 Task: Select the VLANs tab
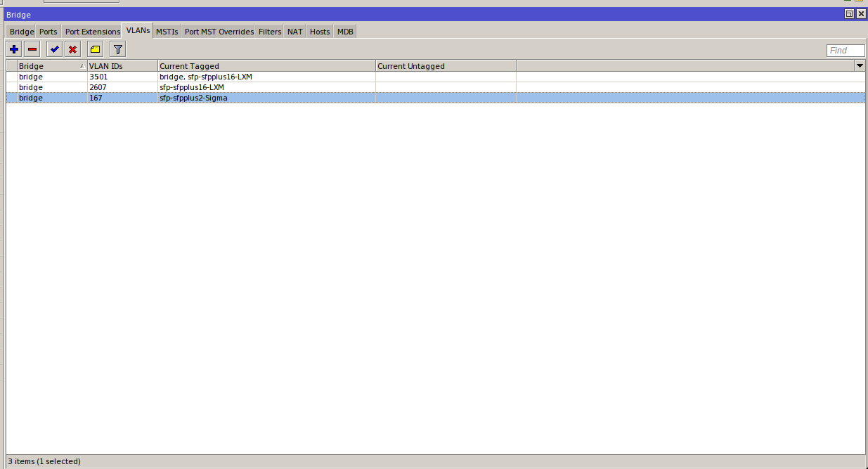point(138,31)
